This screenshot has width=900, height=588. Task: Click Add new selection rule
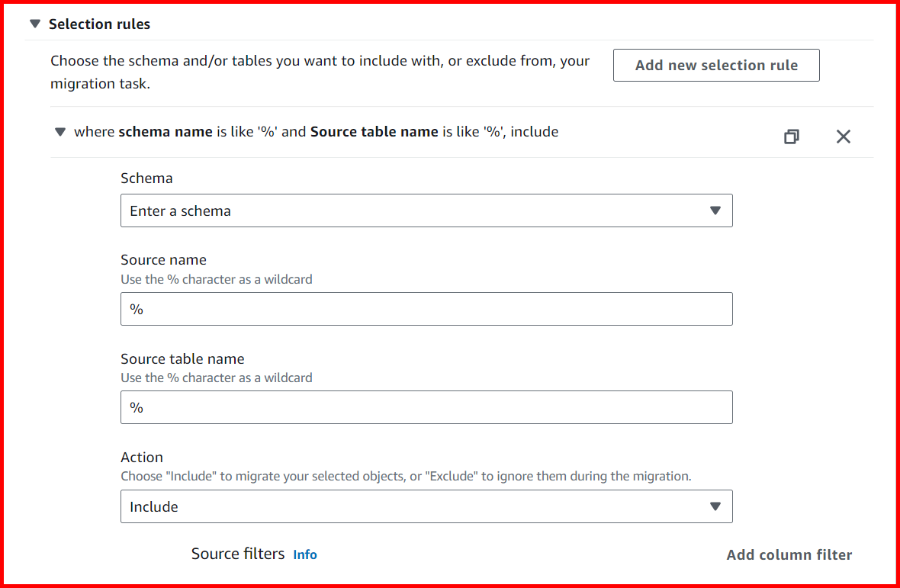[x=715, y=65]
